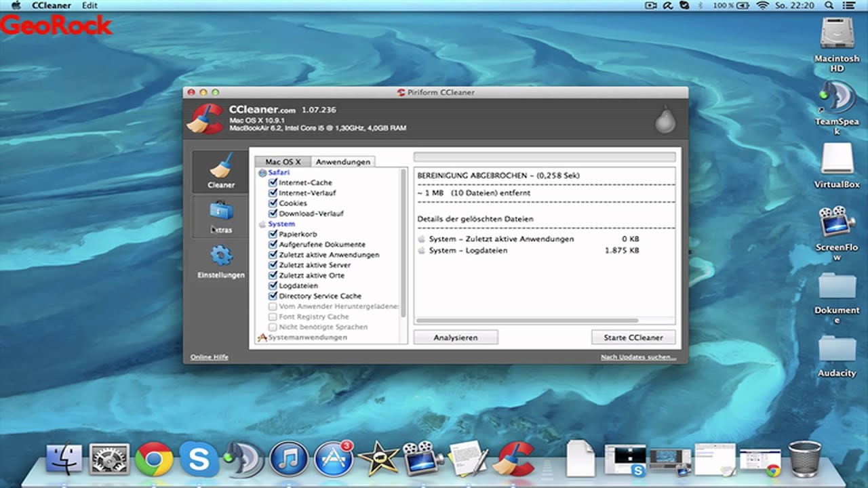
Task: Uncheck Internet-Verlauf option
Action: (273, 193)
